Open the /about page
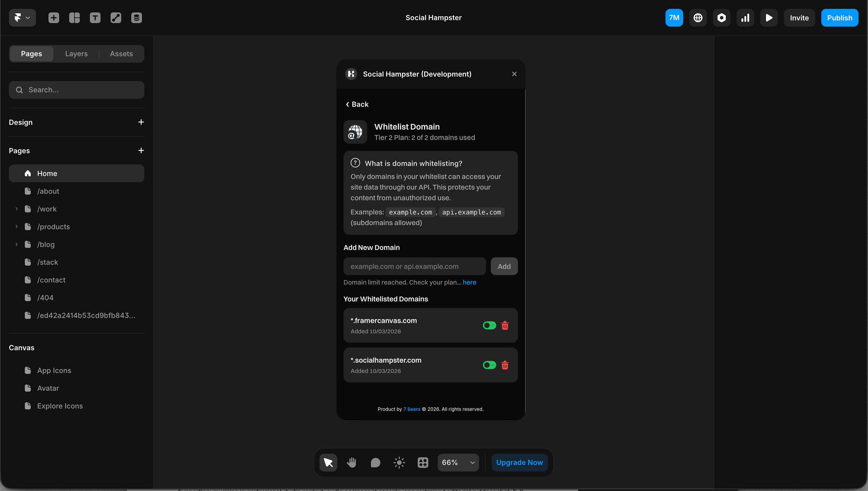The width and height of the screenshot is (868, 491). (x=77, y=191)
